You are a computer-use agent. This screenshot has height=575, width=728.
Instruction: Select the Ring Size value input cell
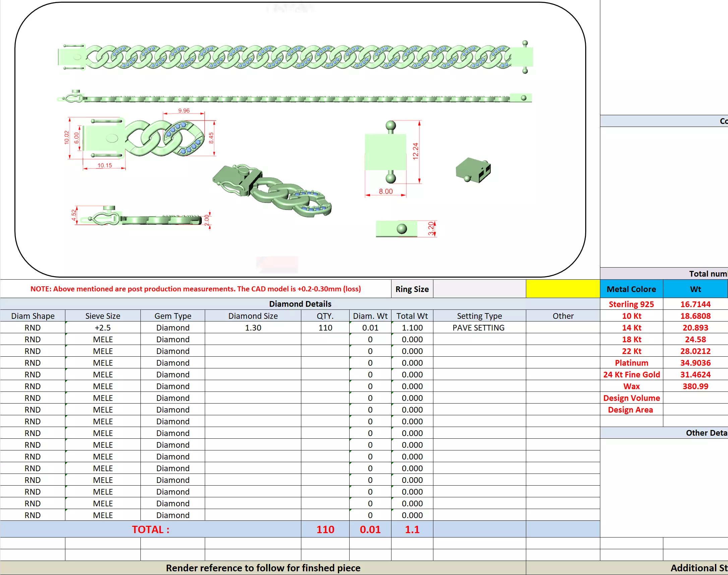point(479,289)
